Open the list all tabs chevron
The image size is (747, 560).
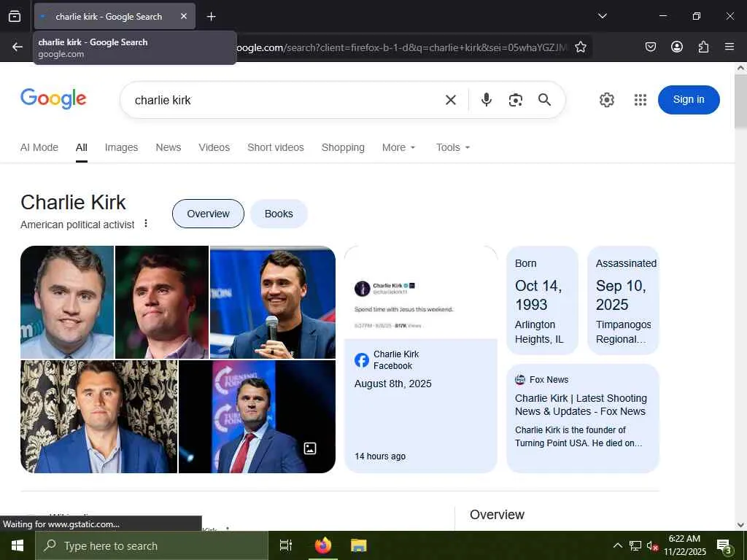click(603, 16)
